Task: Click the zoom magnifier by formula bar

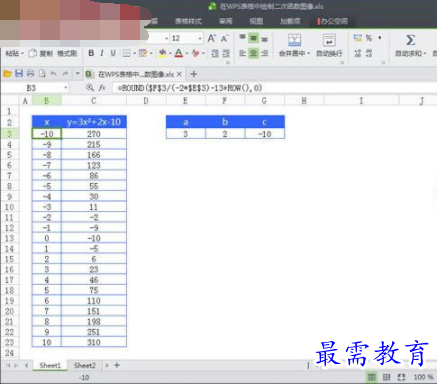Action: [x=89, y=88]
